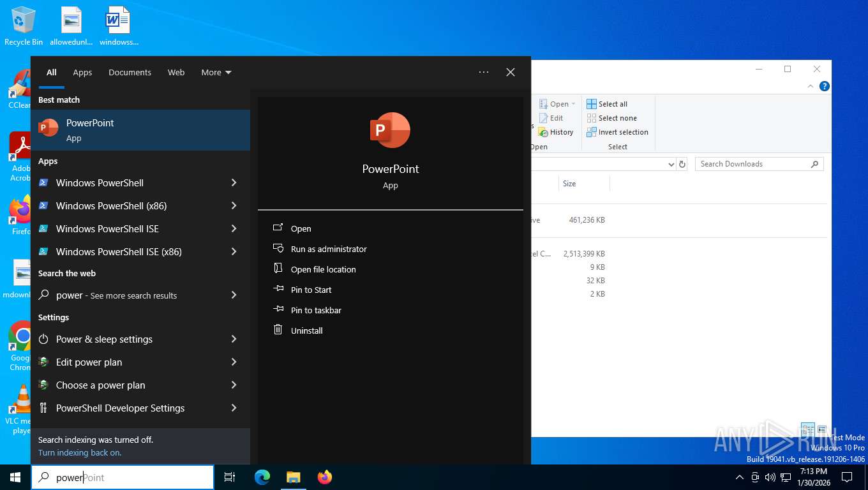
Task: Expand PowerShell Developer Settings chevron
Action: tap(234, 408)
